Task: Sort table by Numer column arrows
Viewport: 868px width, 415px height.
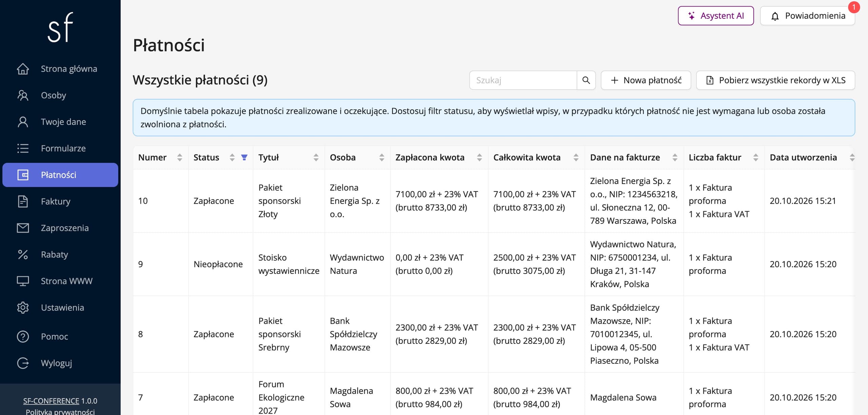Action: (x=180, y=157)
